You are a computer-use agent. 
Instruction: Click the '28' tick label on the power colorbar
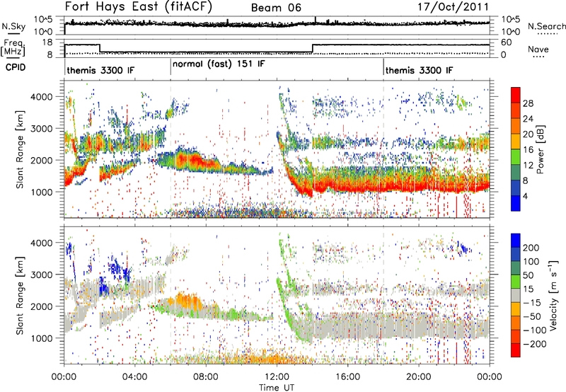(528, 103)
